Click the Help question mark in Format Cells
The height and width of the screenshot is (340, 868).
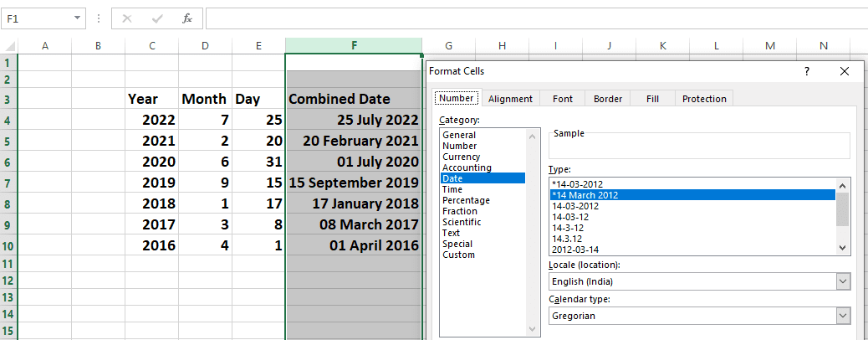[806, 72]
